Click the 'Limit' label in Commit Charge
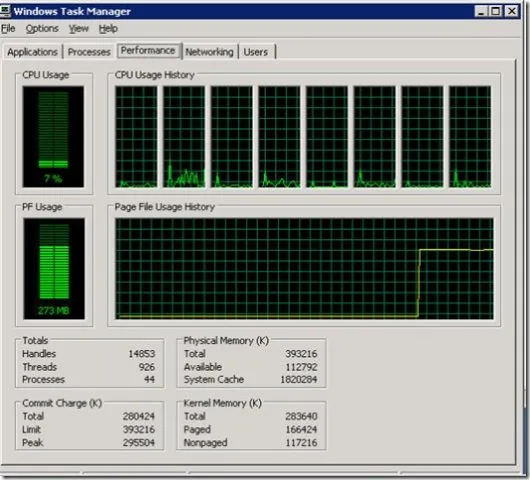This screenshot has height=480, width=530. [x=31, y=430]
